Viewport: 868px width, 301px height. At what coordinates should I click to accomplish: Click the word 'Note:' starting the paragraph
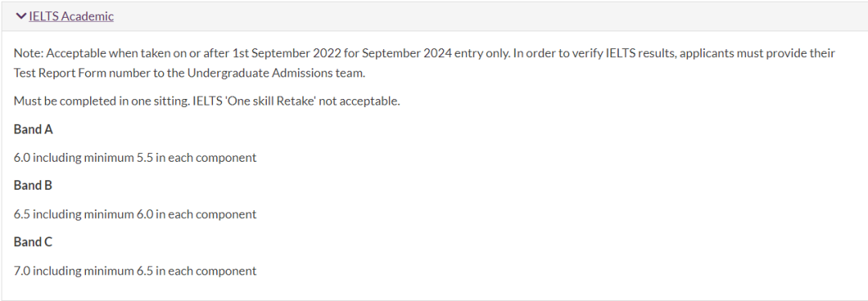[x=28, y=54]
